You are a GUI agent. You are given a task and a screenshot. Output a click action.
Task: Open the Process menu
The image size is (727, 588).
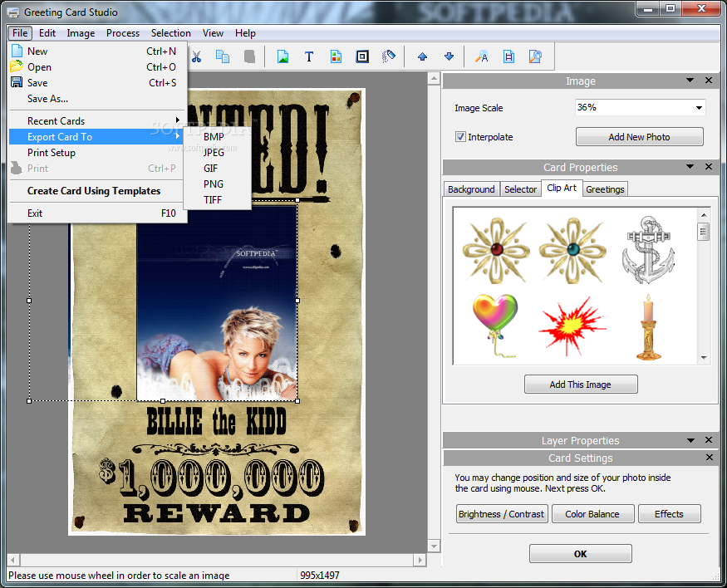[122, 33]
